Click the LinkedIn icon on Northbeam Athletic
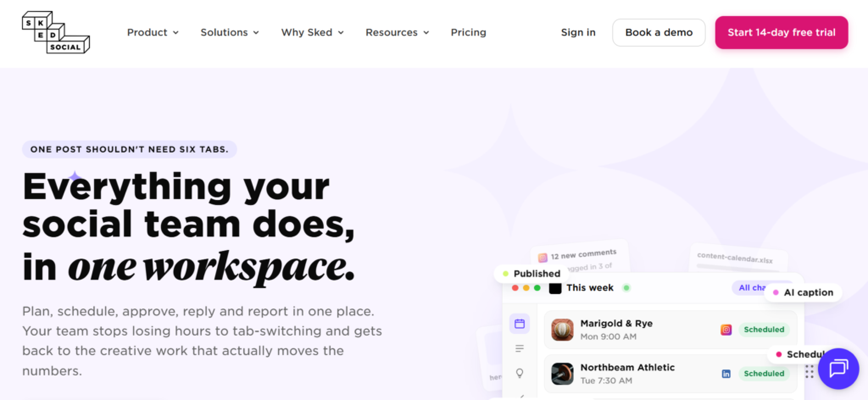Image resolution: width=868 pixels, height=400 pixels. 726,374
